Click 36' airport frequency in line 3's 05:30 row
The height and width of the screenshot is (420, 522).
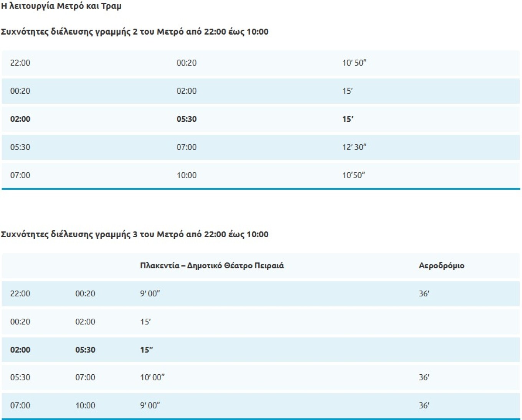pyautogui.click(x=424, y=377)
